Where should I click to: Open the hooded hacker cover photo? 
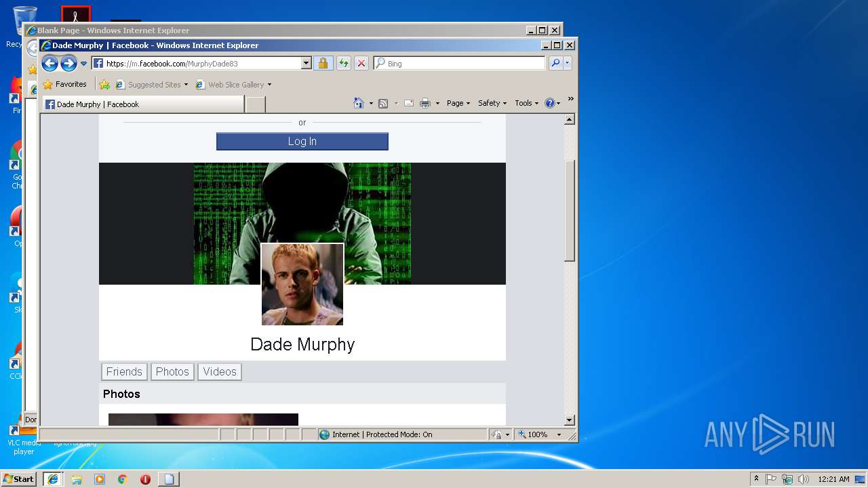point(302,203)
